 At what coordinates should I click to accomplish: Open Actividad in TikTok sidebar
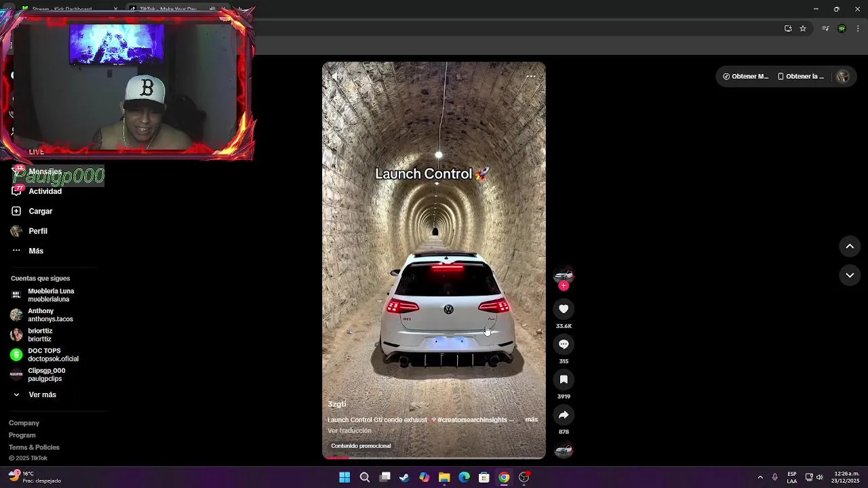click(45, 191)
